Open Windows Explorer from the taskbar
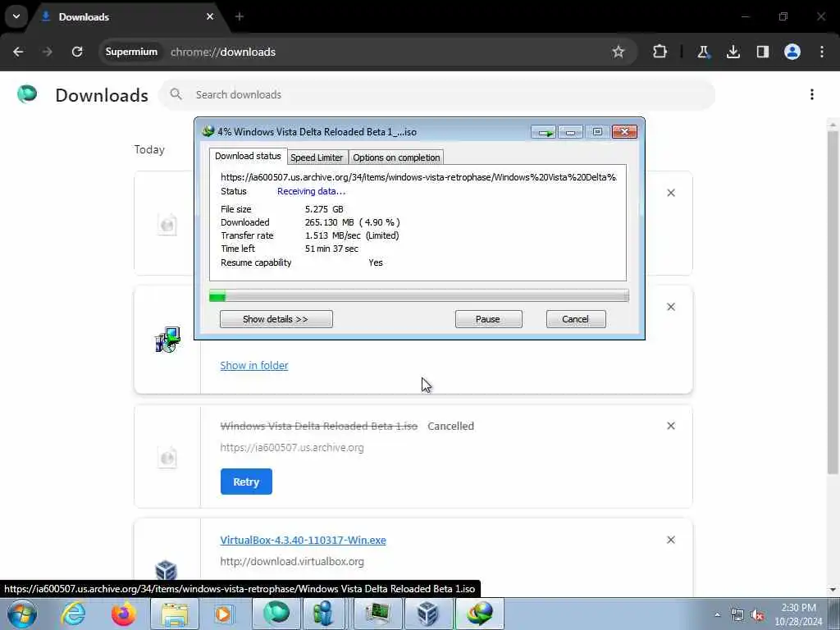 pyautogui.click(x=174, y=614)
